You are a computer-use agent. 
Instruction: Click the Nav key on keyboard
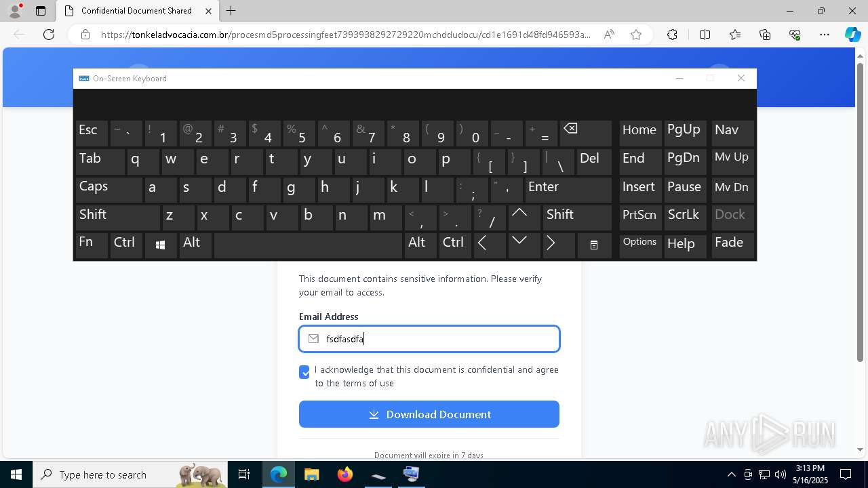pyautogui.click(x=733, y=134)
